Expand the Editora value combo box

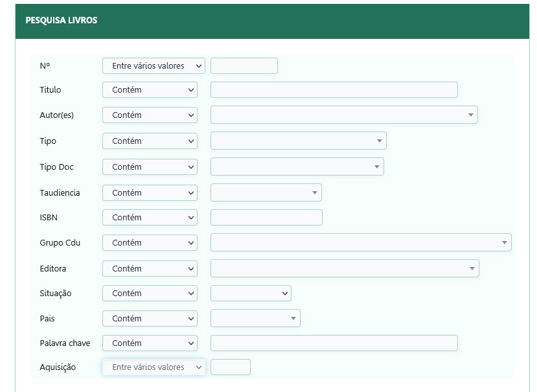pos(345,268)
